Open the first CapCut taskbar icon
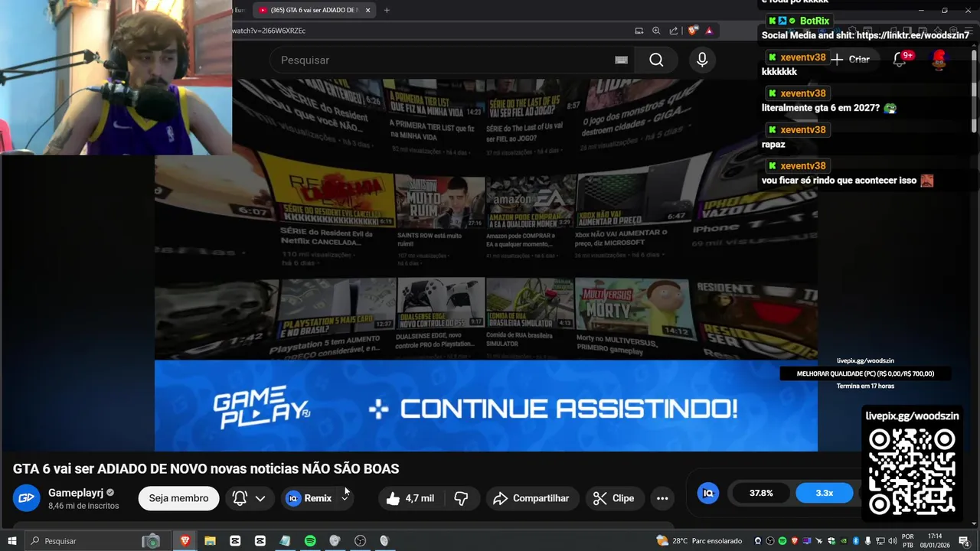This screenshot has width=980, height=551. point(235,541)
